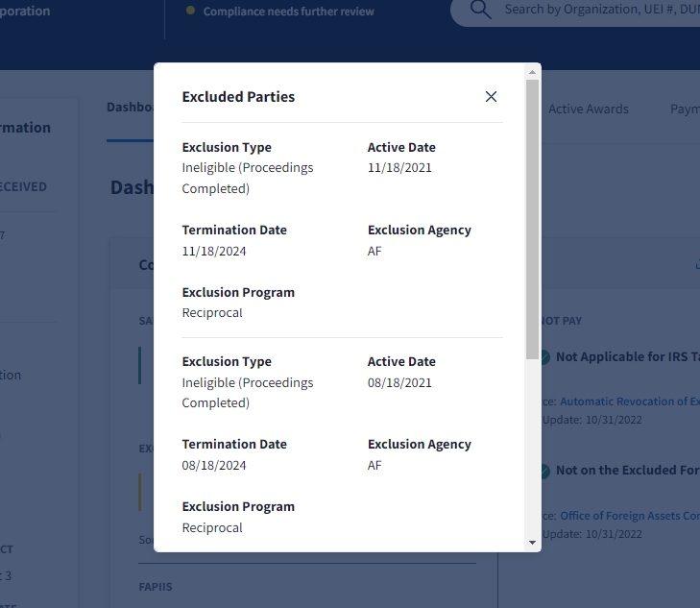The height and width of the screenshot is (608, 700).
Task: Click the scrollbar down arrow in dialog
Action: (532, 543)
